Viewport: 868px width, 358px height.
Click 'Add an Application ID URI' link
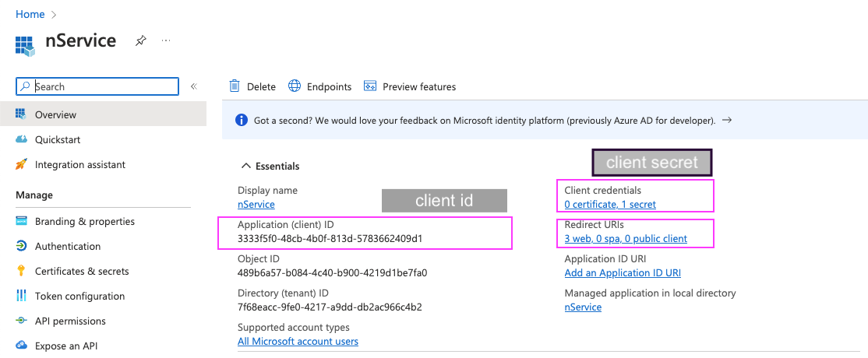623,273
